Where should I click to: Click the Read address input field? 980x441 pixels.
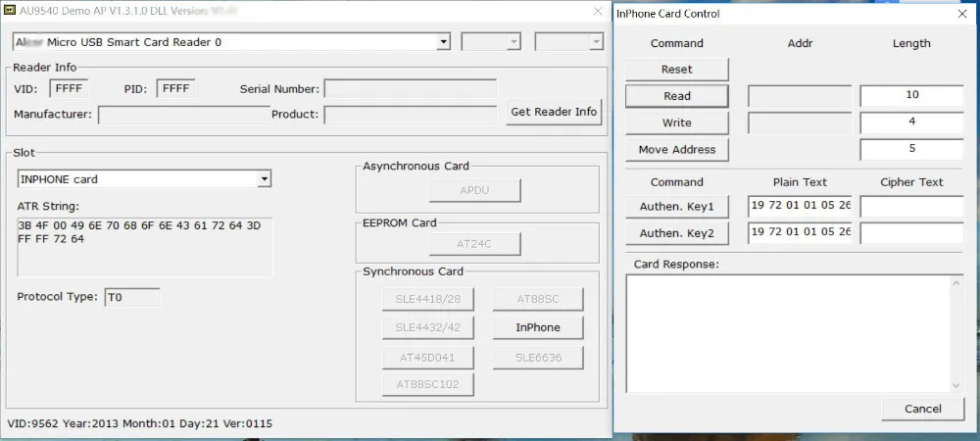800,96
